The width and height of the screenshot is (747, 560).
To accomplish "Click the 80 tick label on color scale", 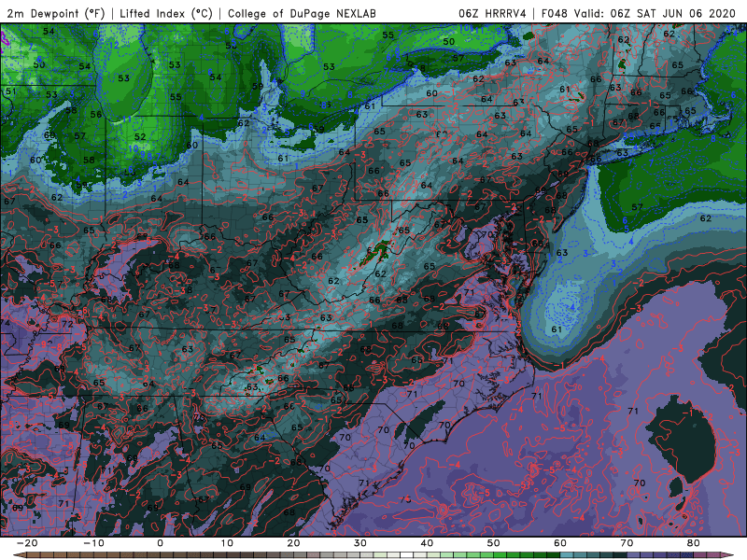I will (x=694, y=543).
